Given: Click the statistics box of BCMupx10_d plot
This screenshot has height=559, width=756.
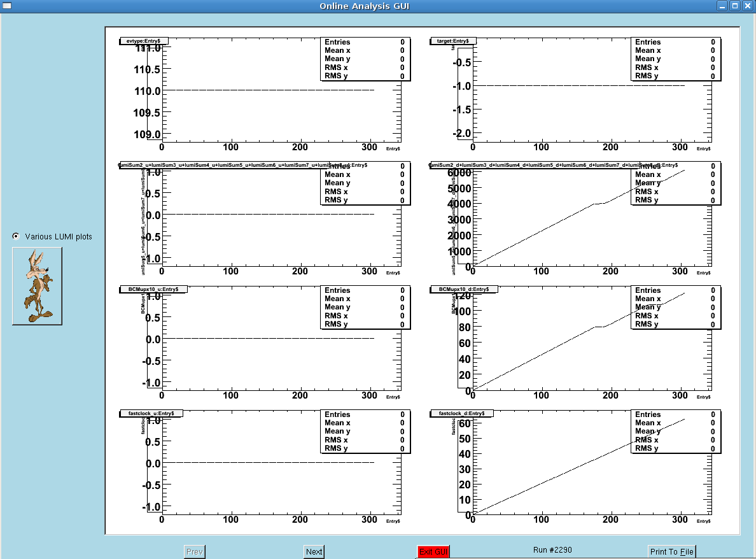Looking at the screenshot, I should 675,308.
